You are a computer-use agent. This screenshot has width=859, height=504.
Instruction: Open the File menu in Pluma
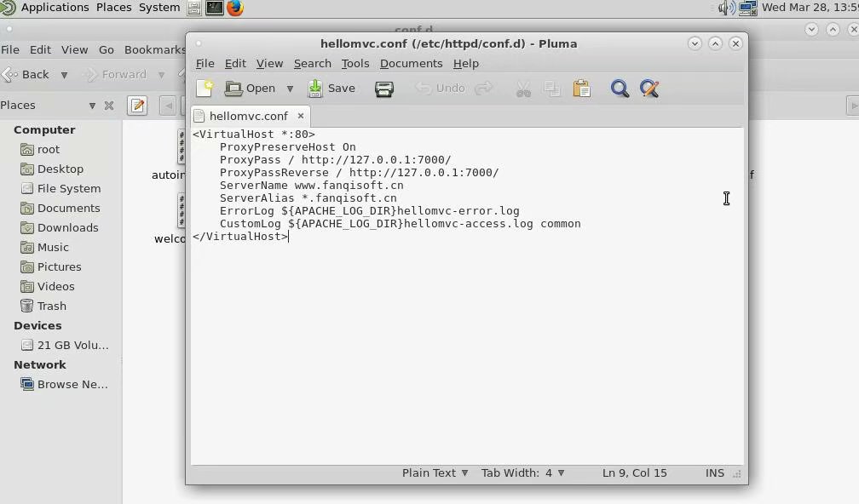[x=205, y=64]
